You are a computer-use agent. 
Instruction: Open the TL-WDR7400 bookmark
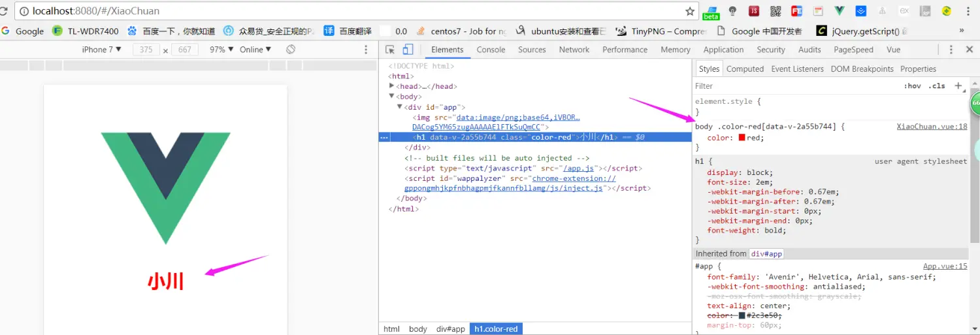pos(86,31)
